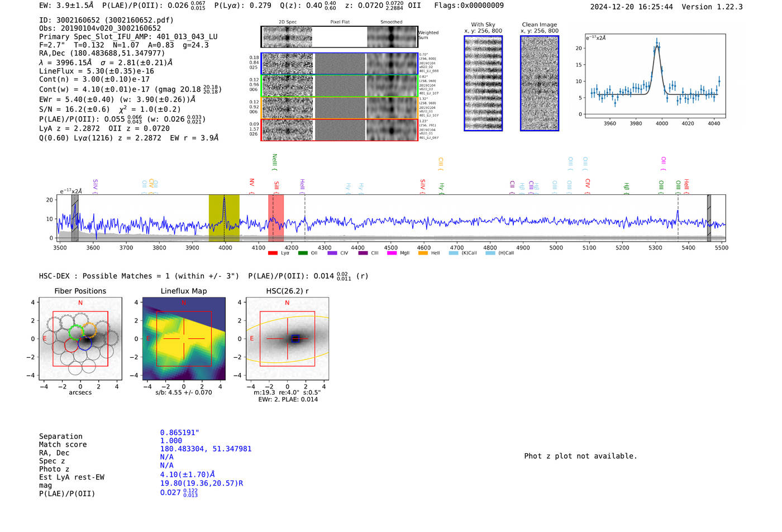Click the Obs 20190104v020_3002160652 line
This screenshot has height=532, width=782.
pos(100,28)
